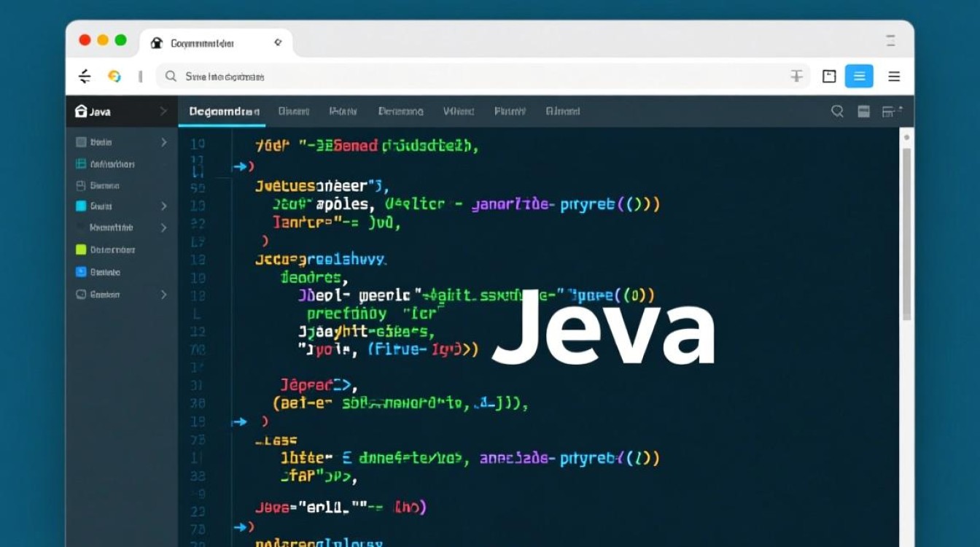Expand the first sidebar item with gray square
This screenshot has width=980, height=547.
point(163,142)
